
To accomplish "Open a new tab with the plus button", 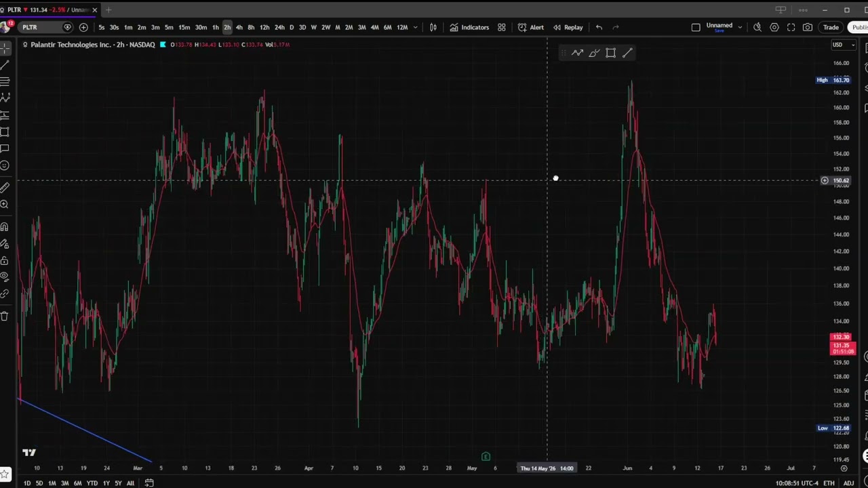I will 108,9.
